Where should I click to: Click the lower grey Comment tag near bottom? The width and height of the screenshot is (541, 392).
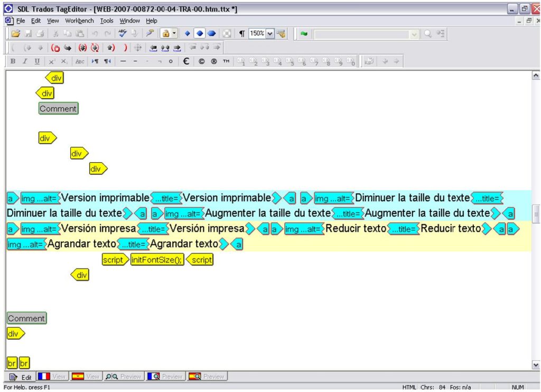tap(26, 318)
